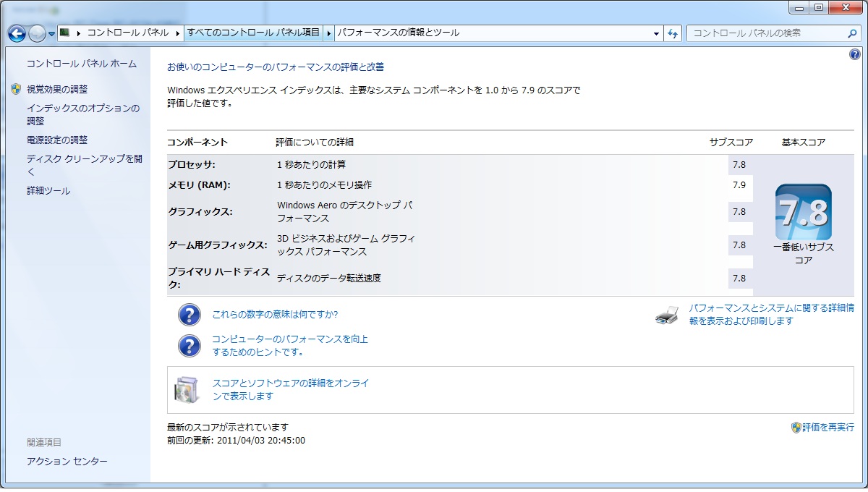
Task: Expand arrow after コントロール パネル breadcrumb
Action: [178, 33]
